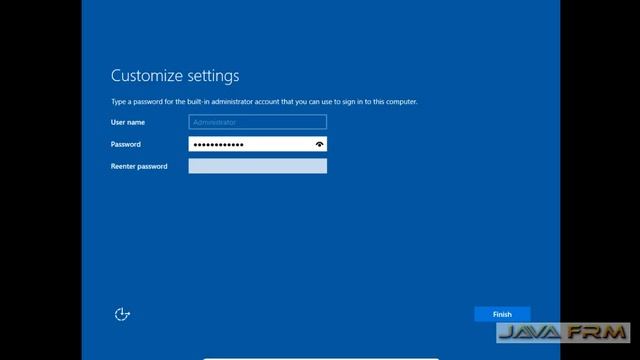Click the 'Reenter password' label

[x=139, y=167]
